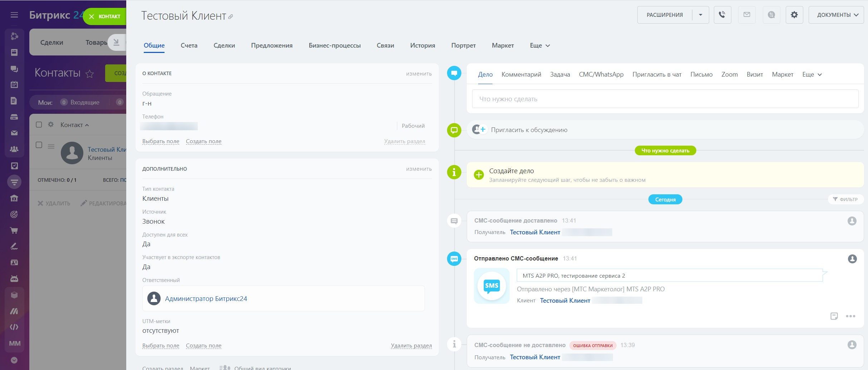This screenshot has width=868, height=370.
Task: Toggle select-all checkbox in contact list header
Action: pos(39,125)
